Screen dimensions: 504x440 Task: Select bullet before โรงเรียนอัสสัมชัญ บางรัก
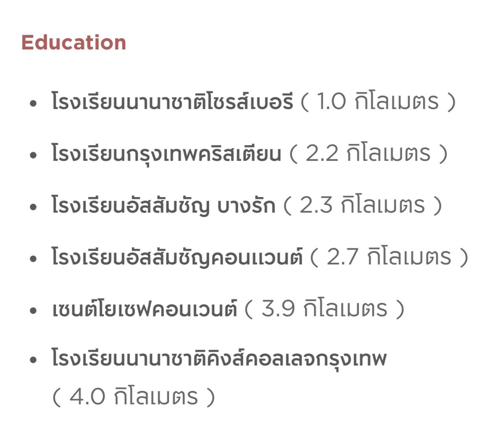[x=34, y=207]
